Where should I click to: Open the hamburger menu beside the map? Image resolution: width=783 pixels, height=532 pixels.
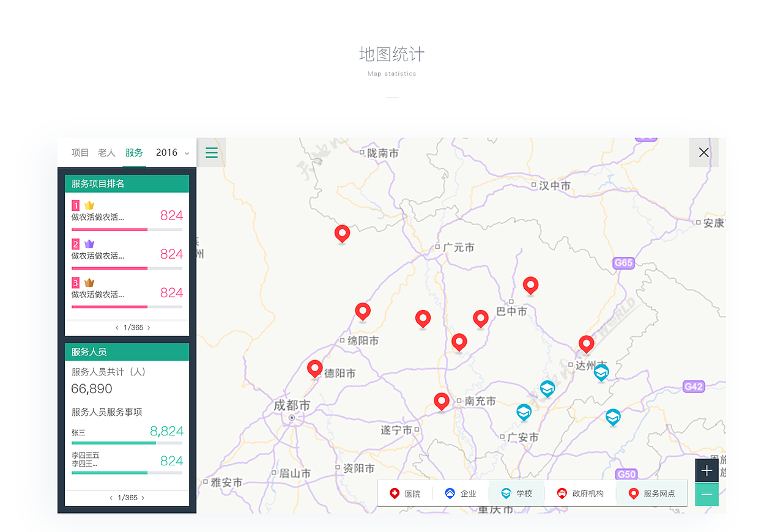211,152
